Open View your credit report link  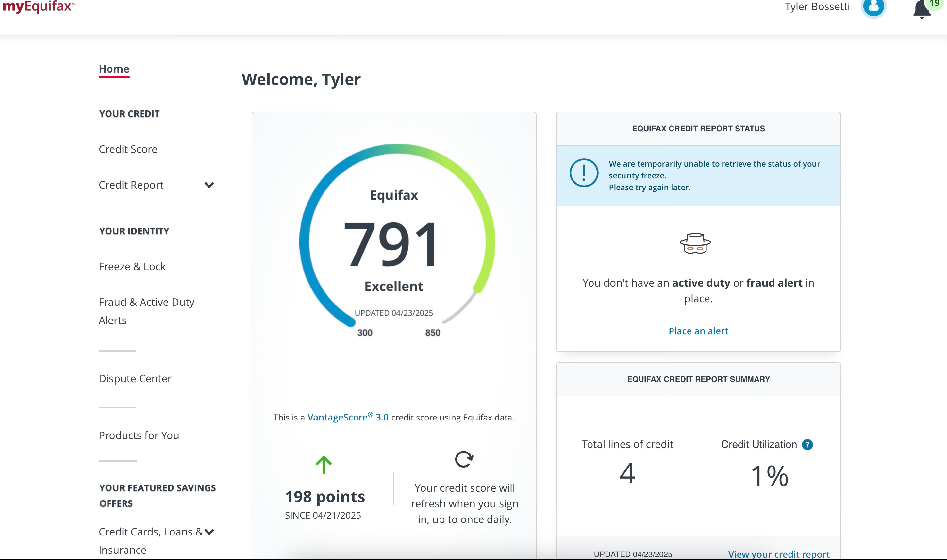click(778, 554)
